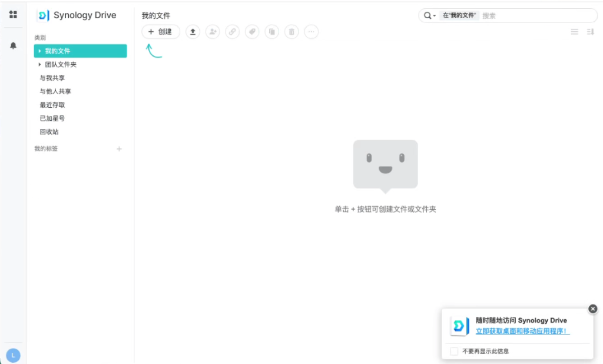The height and width of the screenshot is (364, 603).
Task: Expand the 我的文件 tree arrow
Action: (x=39, y=51)
